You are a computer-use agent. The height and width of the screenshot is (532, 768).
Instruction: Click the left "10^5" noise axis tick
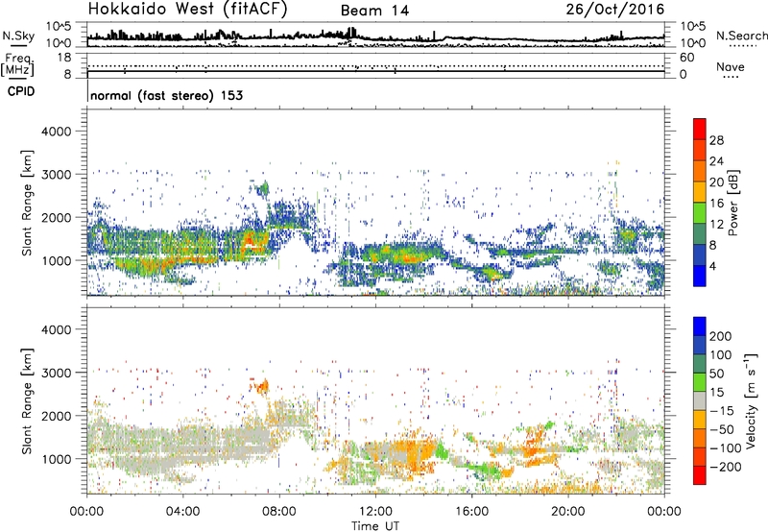coord(59,27)
